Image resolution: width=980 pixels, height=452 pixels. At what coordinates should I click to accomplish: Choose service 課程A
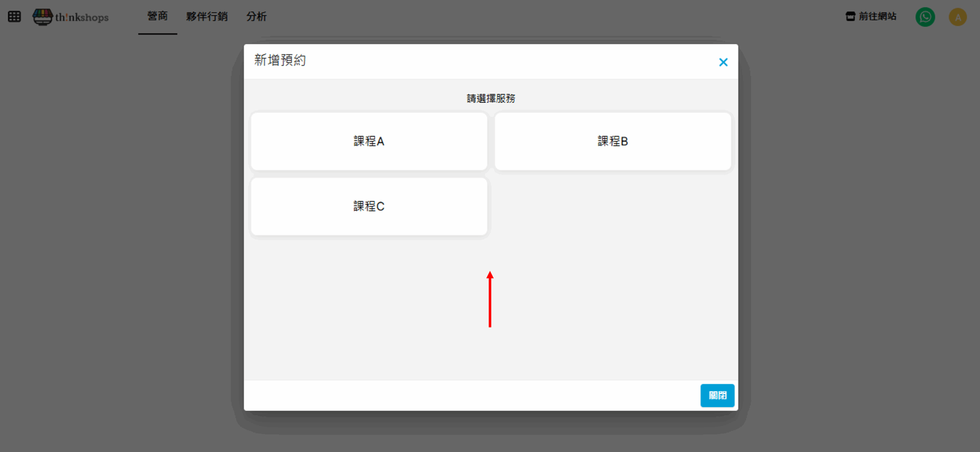tap(369, 141)
